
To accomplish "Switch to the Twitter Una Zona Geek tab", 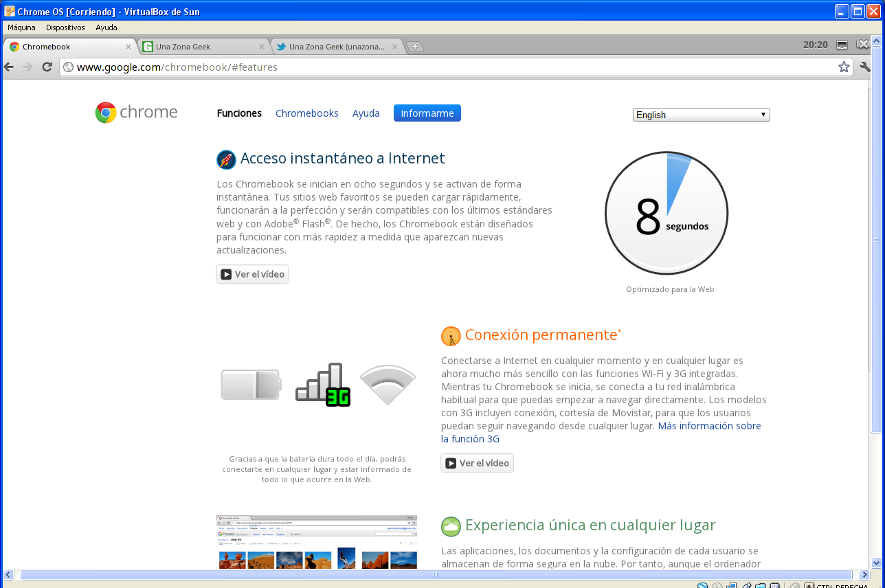I will pos(337,47).
